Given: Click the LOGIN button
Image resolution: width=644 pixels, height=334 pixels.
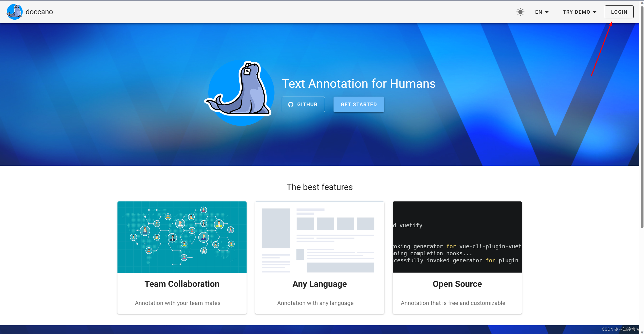Looking at the screenshot, I should click(619, 12).
